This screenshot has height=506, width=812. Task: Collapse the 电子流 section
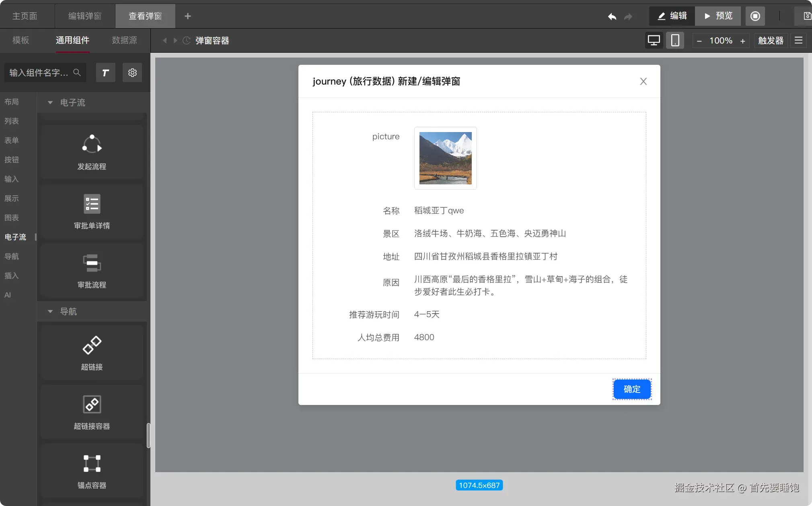coord(50,103)
